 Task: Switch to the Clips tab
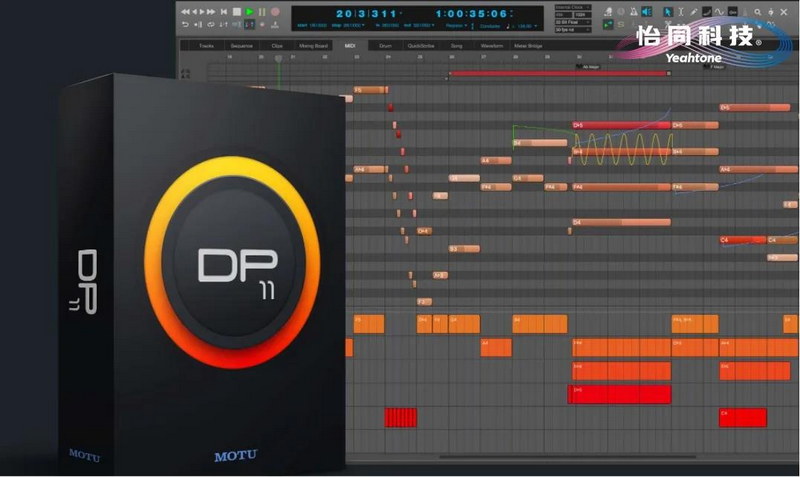coord(277,46)
